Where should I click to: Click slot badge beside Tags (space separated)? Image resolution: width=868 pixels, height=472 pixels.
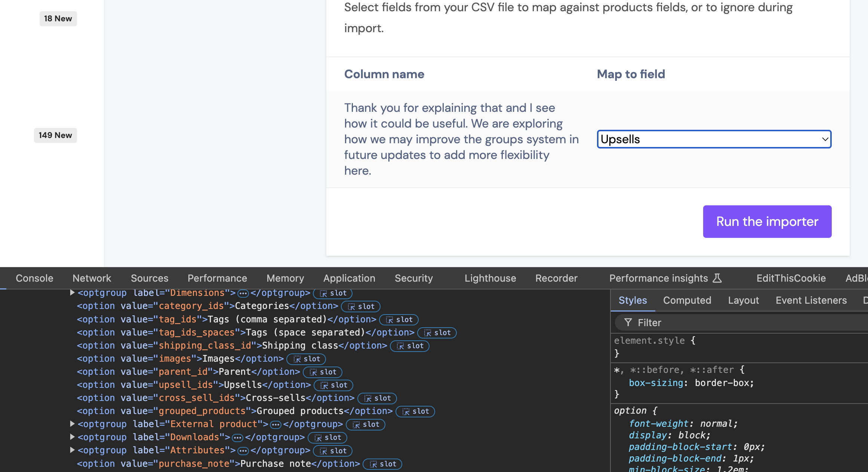click(x=437, y=332)
